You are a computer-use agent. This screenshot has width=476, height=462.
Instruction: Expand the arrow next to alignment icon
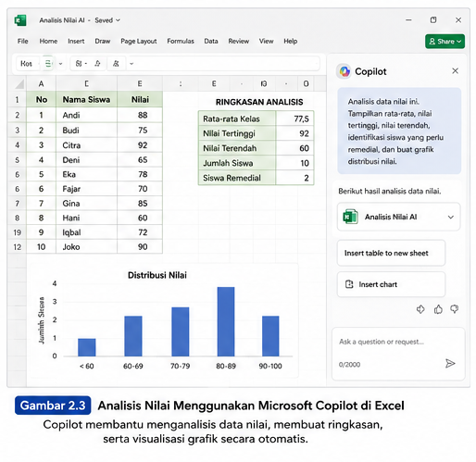click(x=60, y=64)
